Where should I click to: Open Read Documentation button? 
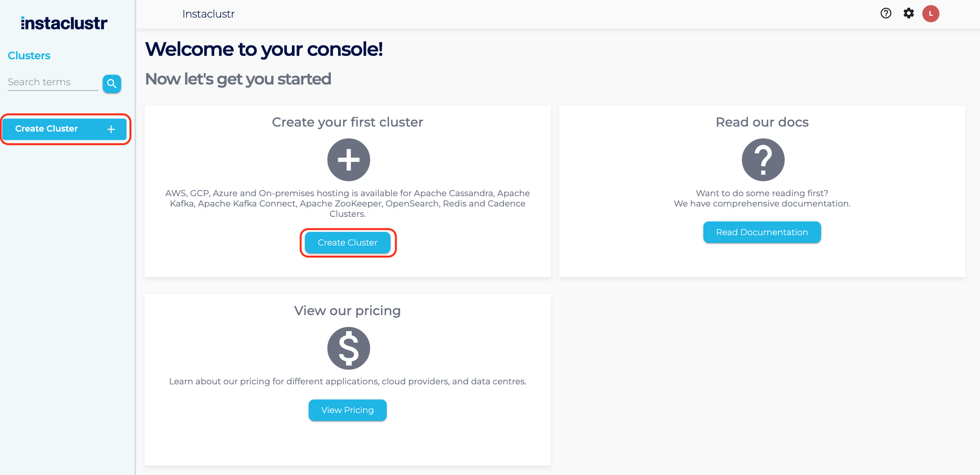(x=762, y=232)
